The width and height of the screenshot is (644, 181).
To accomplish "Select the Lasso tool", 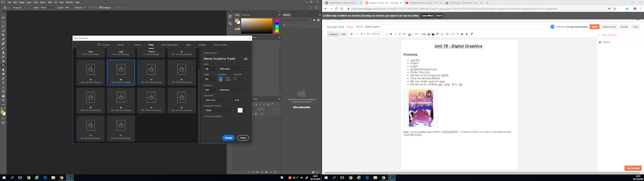I will (3, 26).
